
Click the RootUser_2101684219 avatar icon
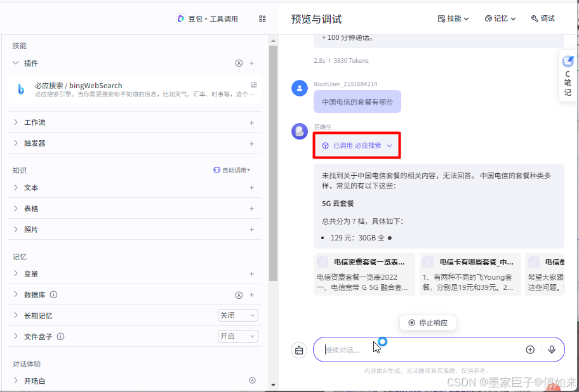tap(300, 89)
